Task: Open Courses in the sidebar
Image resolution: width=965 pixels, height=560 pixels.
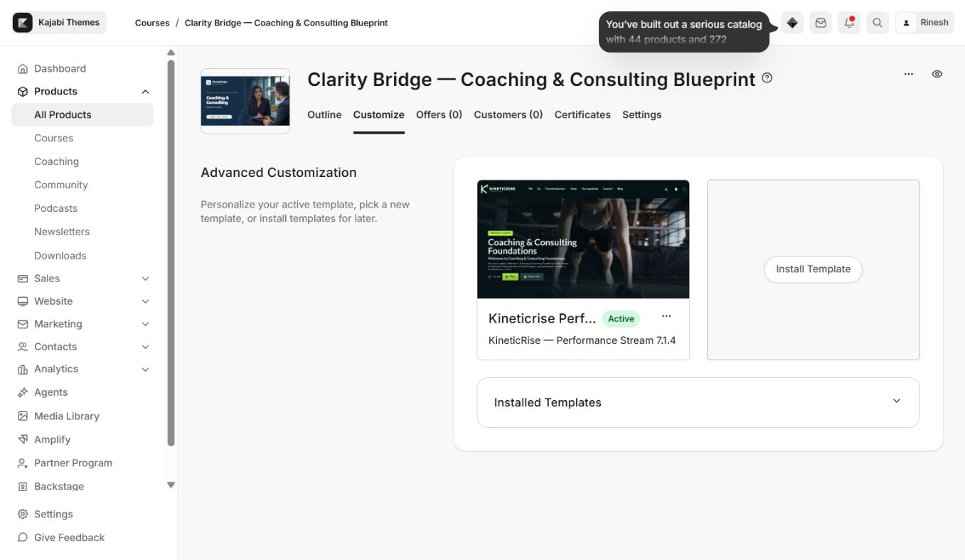Action: (x=54, y=138)
